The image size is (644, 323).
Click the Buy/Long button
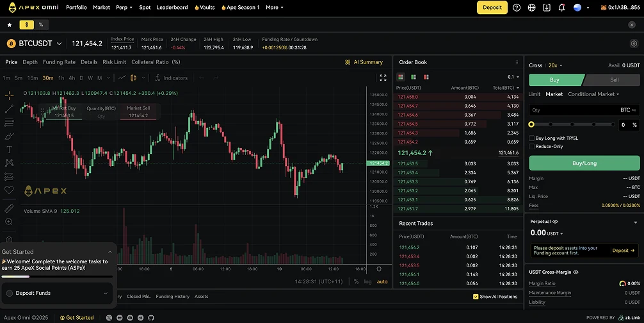(x=584, y=163)
